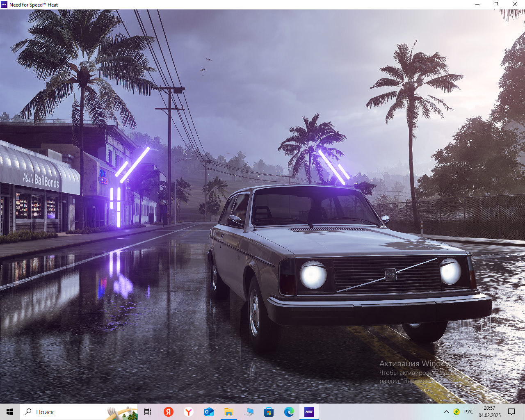Restore down the Need for Speed Heat window
Image resolution: width=525 pixels, height=420 pixels.
coord(496,5)
